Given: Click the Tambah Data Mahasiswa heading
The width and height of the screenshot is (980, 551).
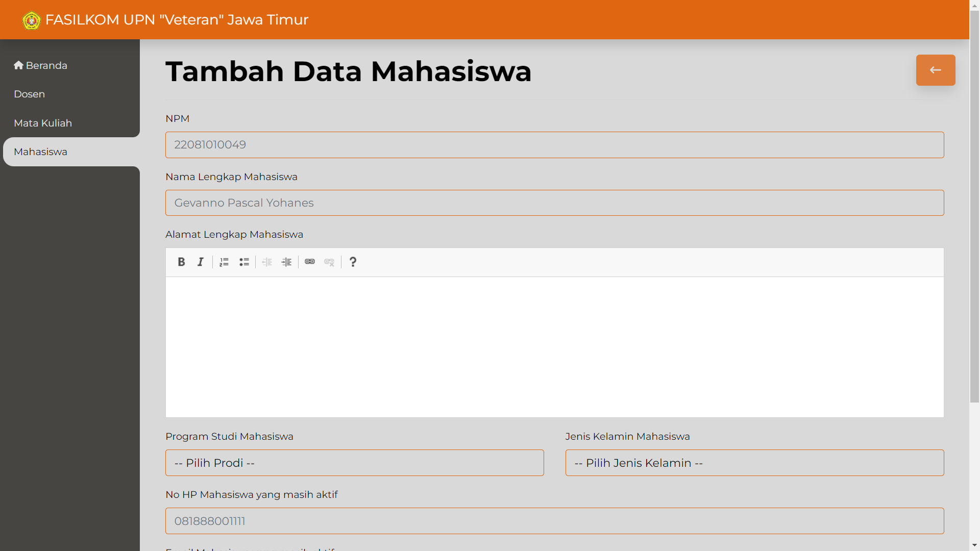Looking at the screenshot, I should pos(349,71).
